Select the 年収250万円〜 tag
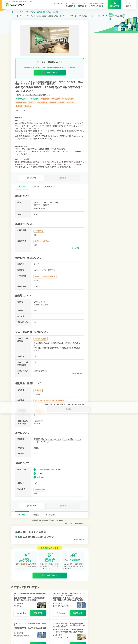This screenshot has height=644, width=138. (x=21, y=99)
